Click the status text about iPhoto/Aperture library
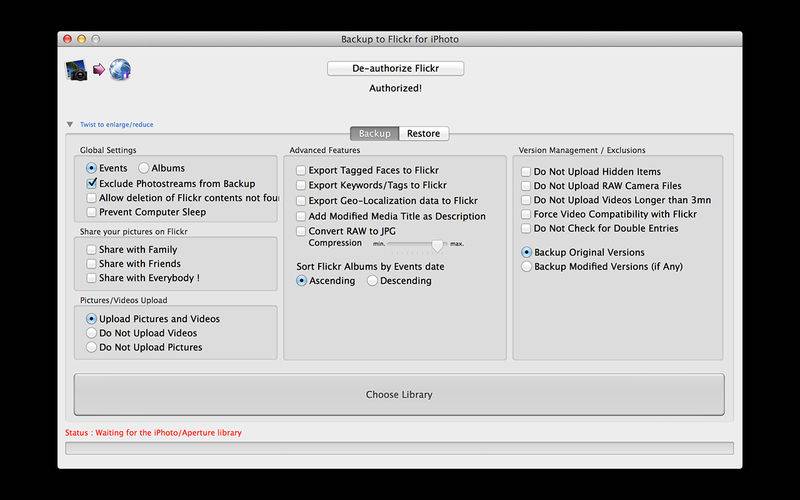The height and width of the screenshot is (500, 800). [153, 433]
